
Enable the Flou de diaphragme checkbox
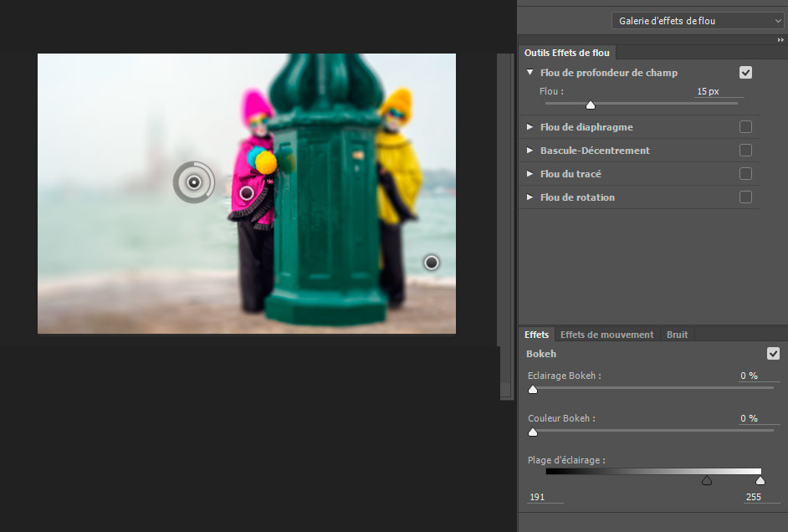pos(745,127)
